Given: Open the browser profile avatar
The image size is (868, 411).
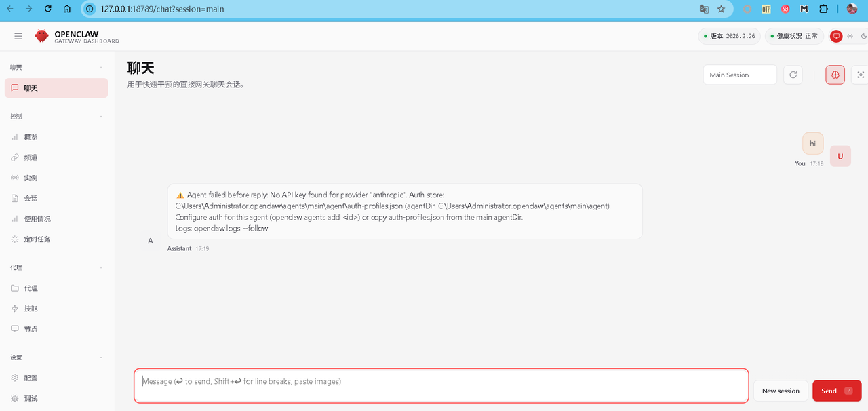Looking at the screenshot, I should tap(852, 9).
